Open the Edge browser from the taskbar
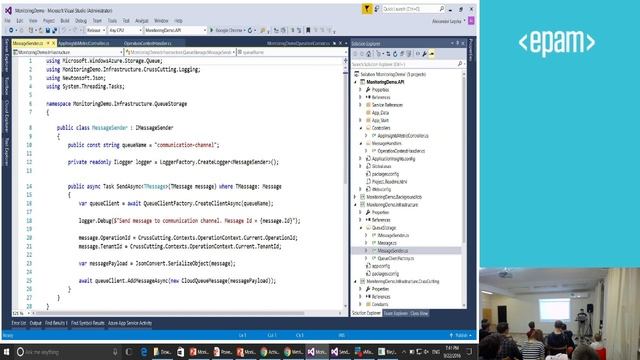 tap(144, 352)
